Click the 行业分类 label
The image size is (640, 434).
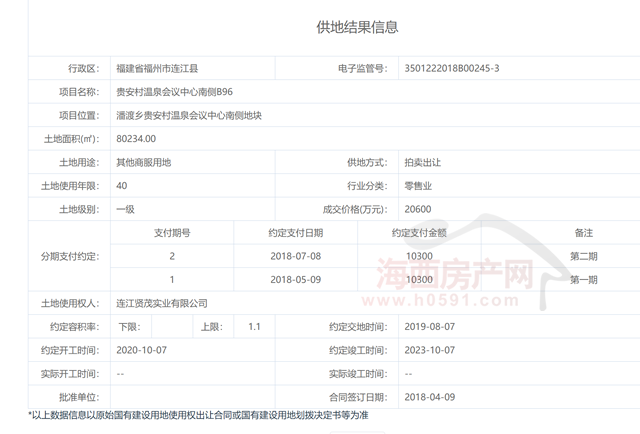click(x=367, y=186)
